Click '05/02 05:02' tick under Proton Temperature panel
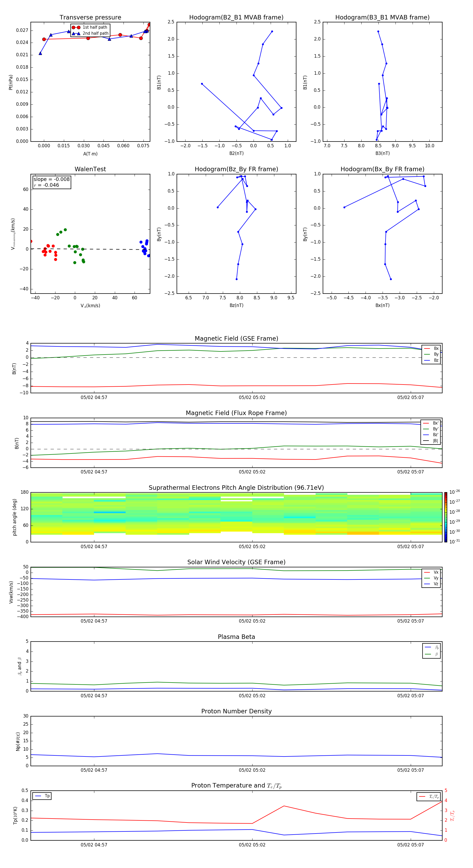The height and width of the screenshot is (868, 473). (x=252, y=845)
